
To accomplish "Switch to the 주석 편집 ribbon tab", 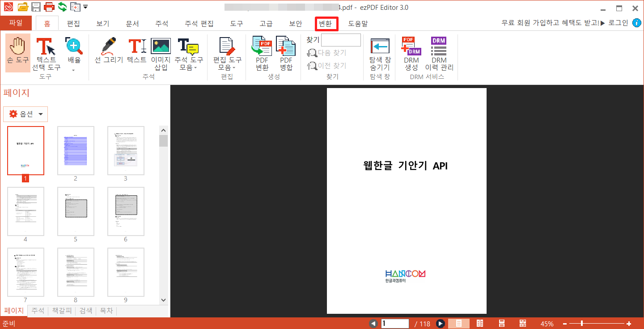I will pos(199,24).
